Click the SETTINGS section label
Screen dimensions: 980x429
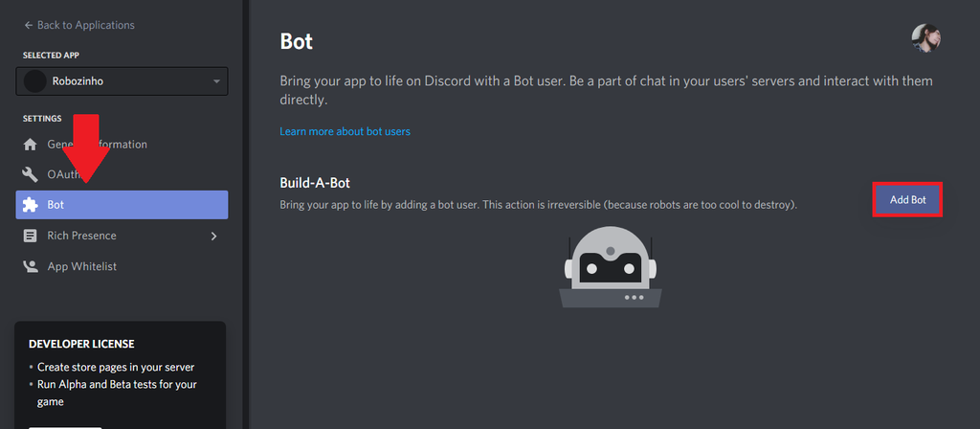[42, 118]
